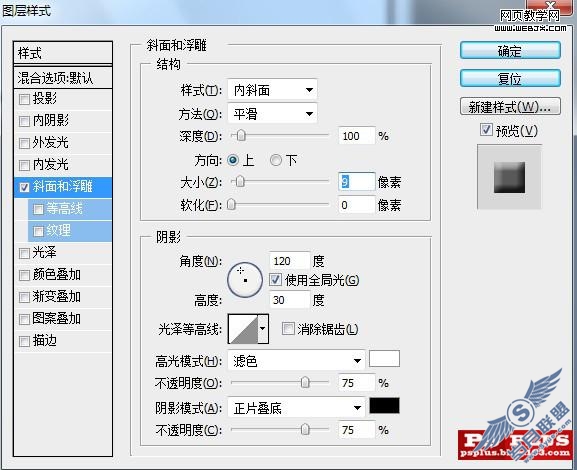Screen dimensions: 577x470
Task: Click the 软化 value field showing 0
Action: point(357,205)
